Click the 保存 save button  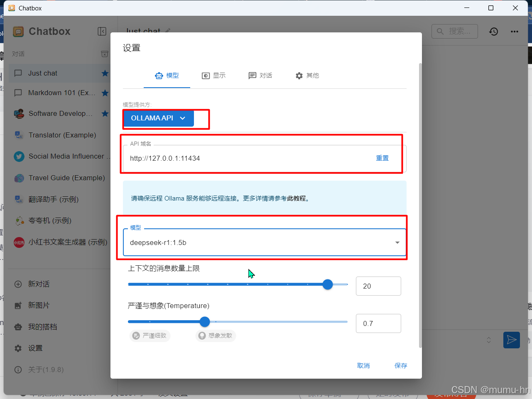point(401,366)
